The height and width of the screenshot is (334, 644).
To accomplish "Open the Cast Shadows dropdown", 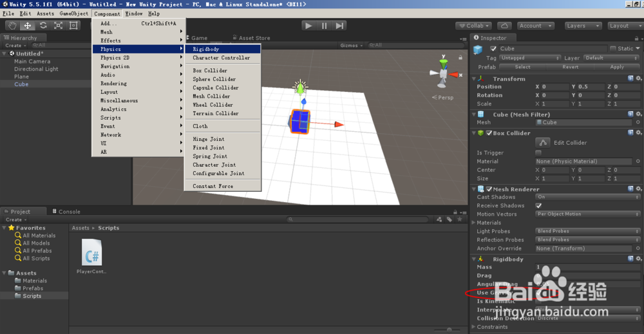I will click(588, 197).
